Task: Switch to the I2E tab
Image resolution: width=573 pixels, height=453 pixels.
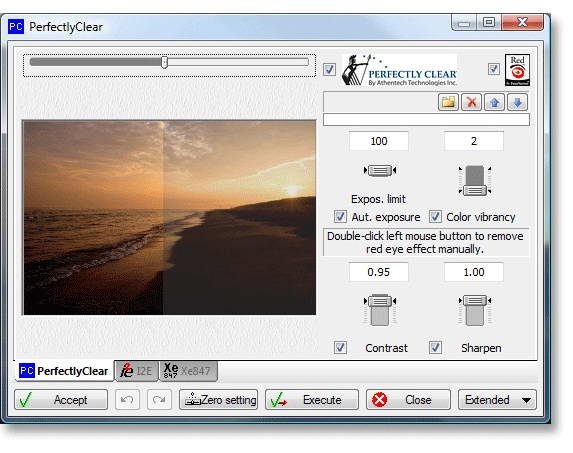Action: coord(136,371)
